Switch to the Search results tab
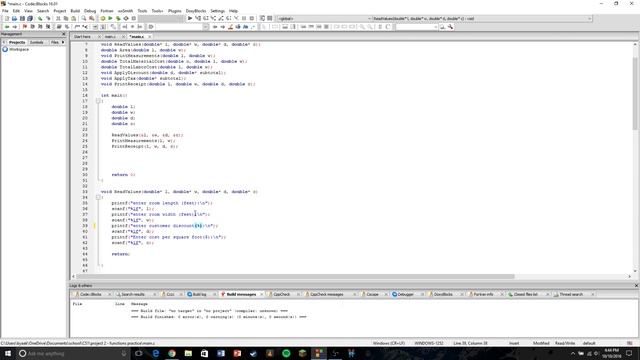The image size is (640, 360). tap(133, 294)
